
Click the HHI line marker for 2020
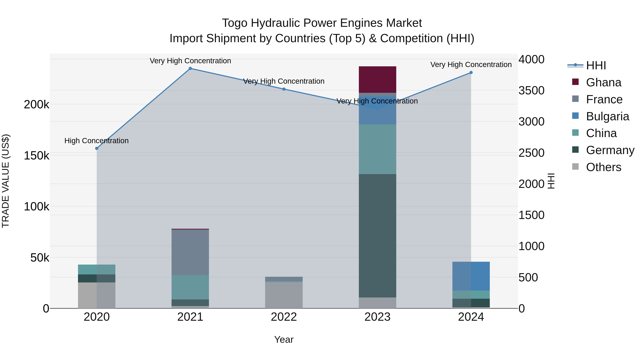pyautogui.click(x=97, y=148)
